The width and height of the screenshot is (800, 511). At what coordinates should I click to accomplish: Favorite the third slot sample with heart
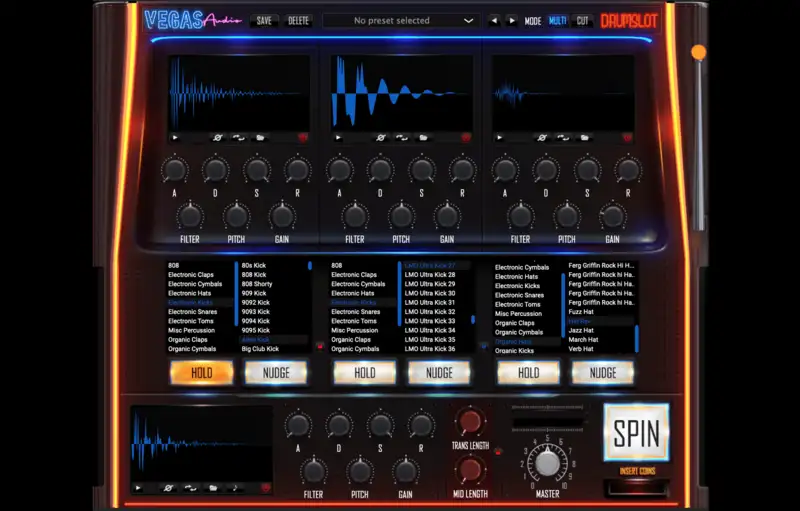click(x=627, y=138)
